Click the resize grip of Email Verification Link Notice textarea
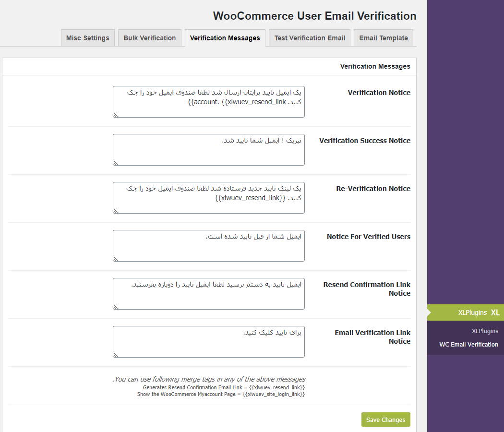This screenshot has height=432, width=504. tap(116, 355)
